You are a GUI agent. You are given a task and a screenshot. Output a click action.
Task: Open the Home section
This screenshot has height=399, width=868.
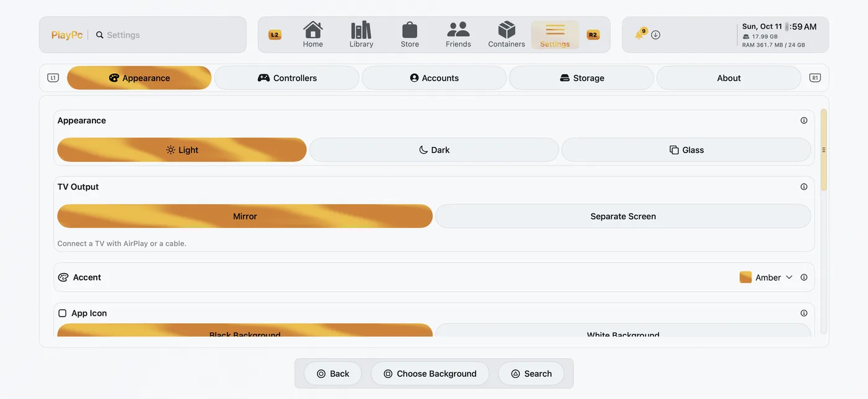pos(312,35)
